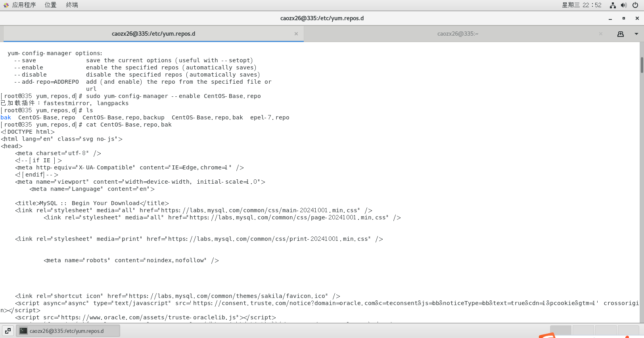The image size is (644, 338).
Task: Click the third workspace switcher box
Action: coord(606,331)
